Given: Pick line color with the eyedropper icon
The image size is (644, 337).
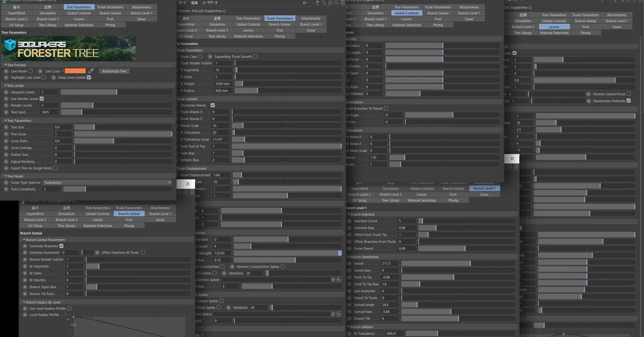Looking at the screenshot, I should click(92, 71).
